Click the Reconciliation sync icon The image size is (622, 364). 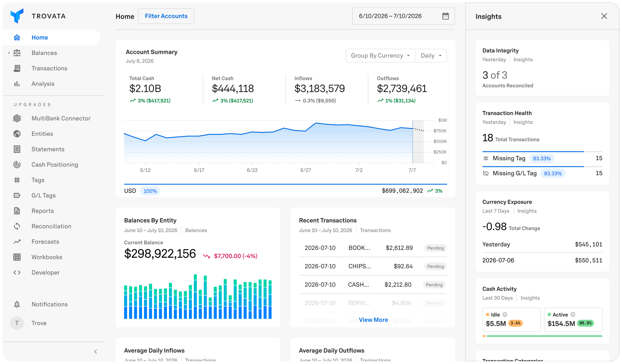[17, 226]
